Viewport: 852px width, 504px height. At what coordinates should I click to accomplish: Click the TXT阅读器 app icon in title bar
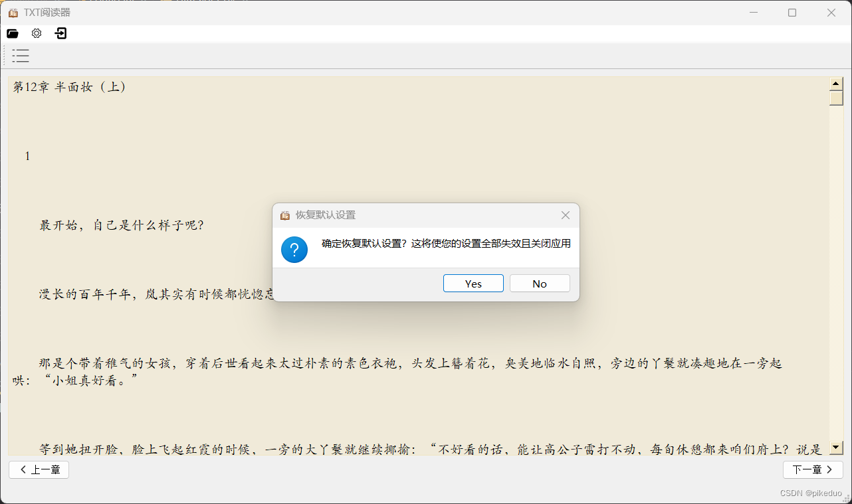point(13,13)
